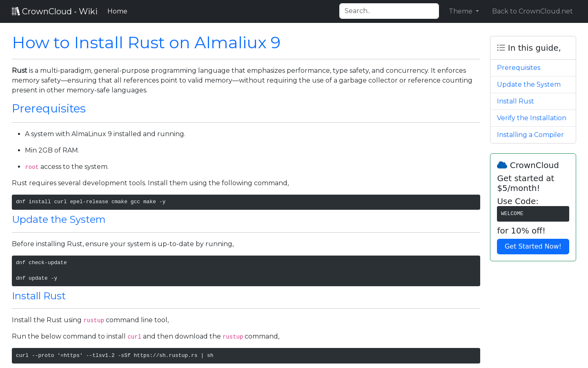
Task: Click the inline 'root' code text
Action: point(32,167)
